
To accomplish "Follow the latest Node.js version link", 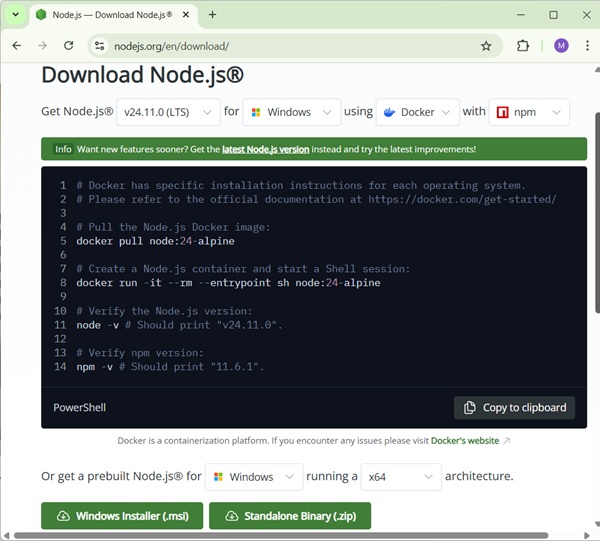I will click(x=266, y=149).
